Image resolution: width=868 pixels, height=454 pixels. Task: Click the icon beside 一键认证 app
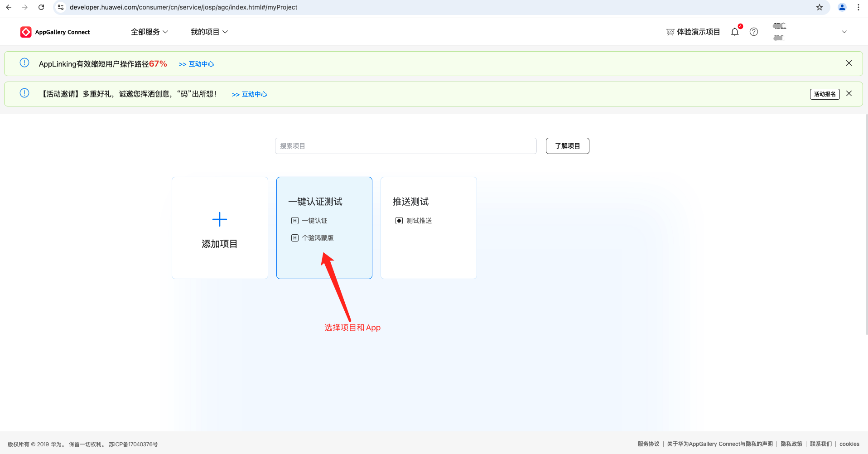coord(295,221)
